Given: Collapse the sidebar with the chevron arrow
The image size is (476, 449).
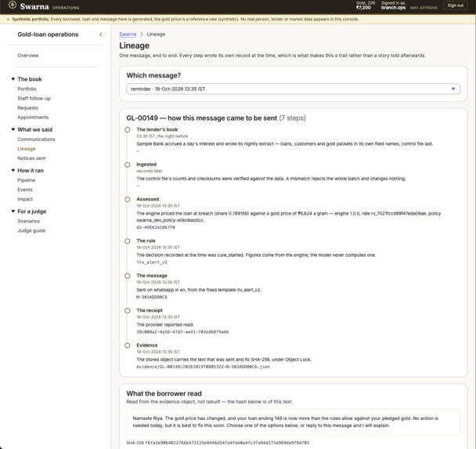Looking at the screenshot, I should [101, 34].
